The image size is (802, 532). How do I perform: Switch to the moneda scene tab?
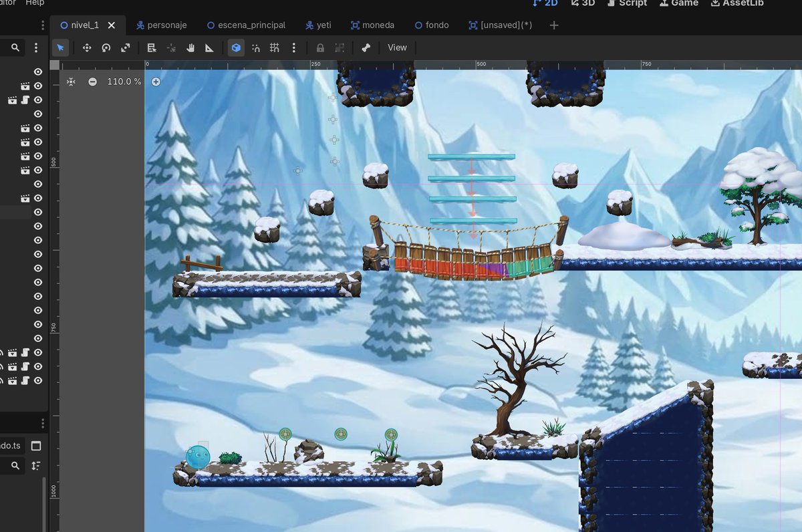coord(372,25)
